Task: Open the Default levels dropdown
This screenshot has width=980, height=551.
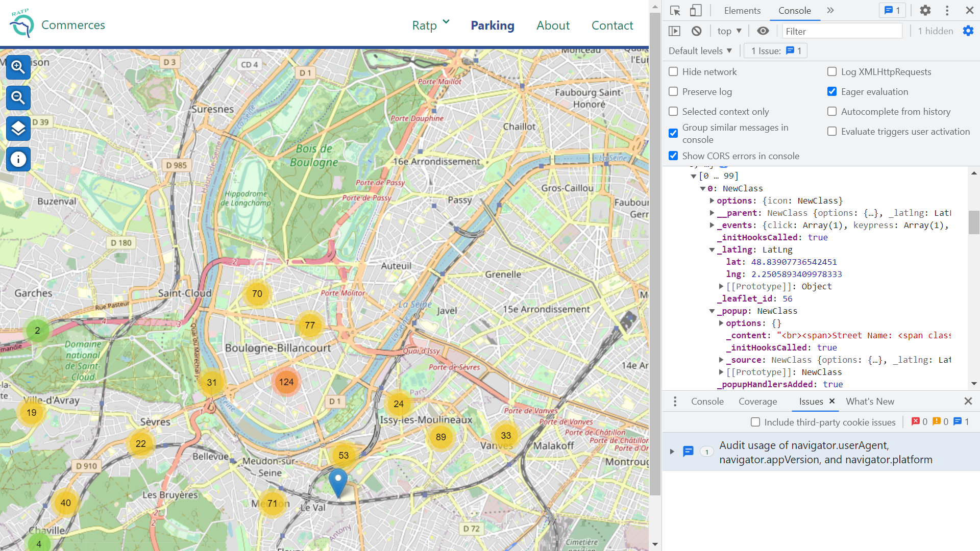Action: tap(700, 51)
